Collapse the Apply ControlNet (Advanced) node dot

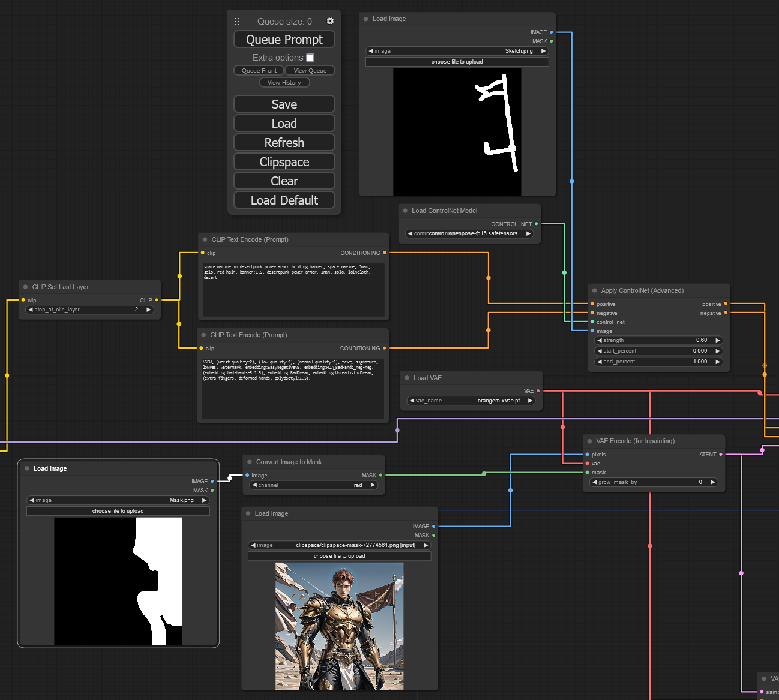(x=595, y=290)
